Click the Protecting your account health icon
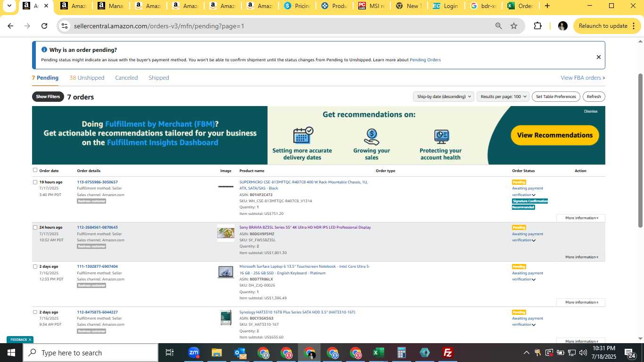Image resolution: width=644 pixels, height=362 pixels. 441,137
